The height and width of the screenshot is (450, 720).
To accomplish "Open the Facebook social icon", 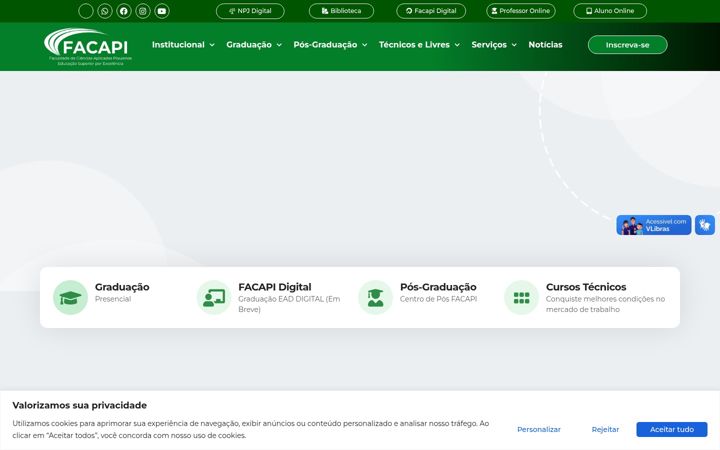I will tap(124, 11).
